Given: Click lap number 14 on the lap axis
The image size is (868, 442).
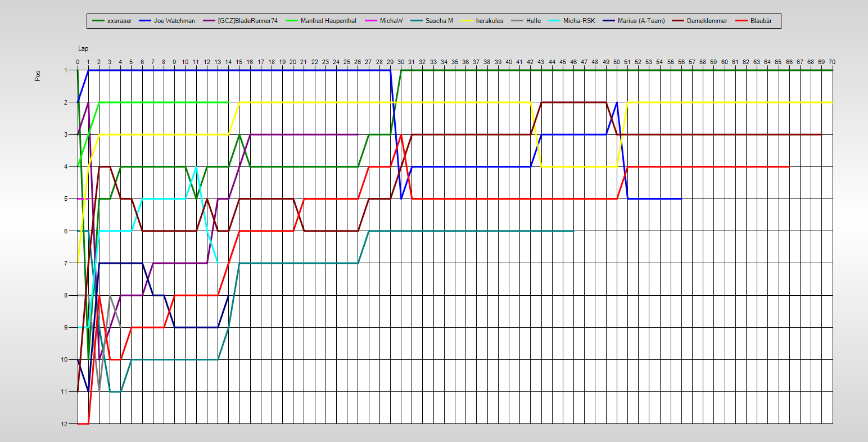Looking at the screenshot, I should (228, 62).
